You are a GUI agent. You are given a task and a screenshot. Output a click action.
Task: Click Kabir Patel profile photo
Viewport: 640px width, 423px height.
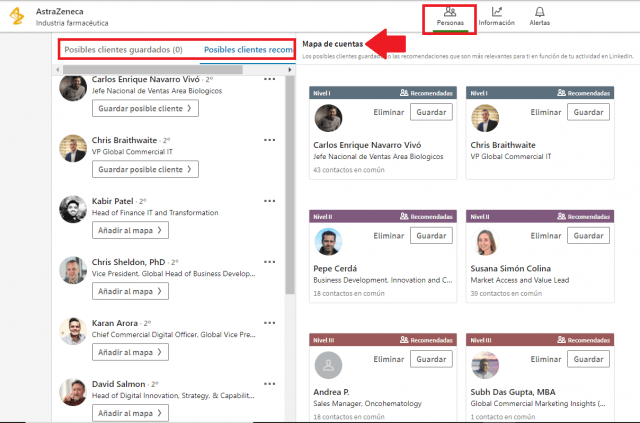[x=73, y=209]
